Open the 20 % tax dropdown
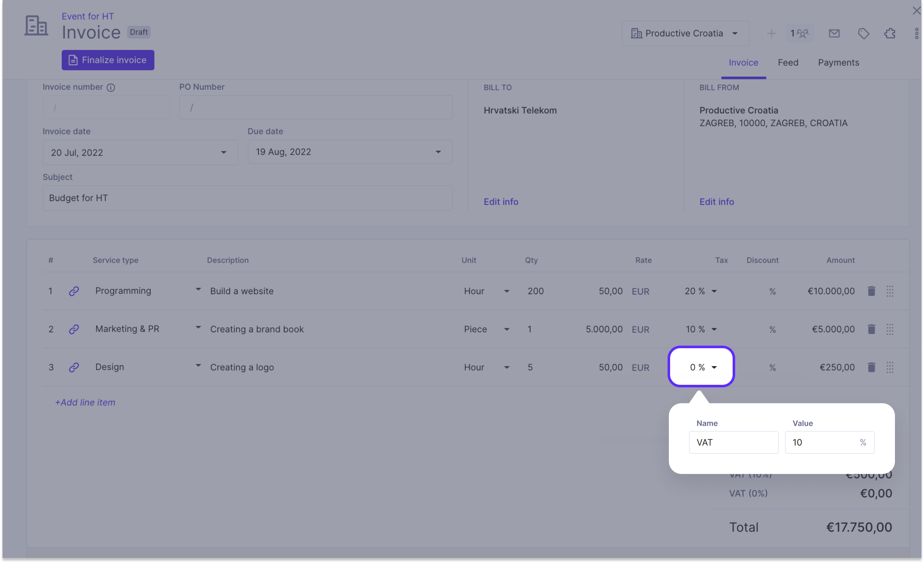924x563 pixels. click(700, 291)
